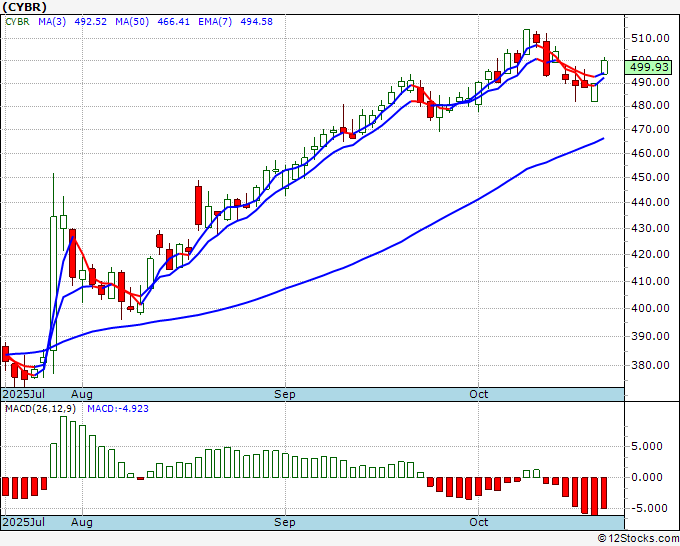Click the EMA(7) value 494.58
Viewport: 680px width, 546px height.
256,21
